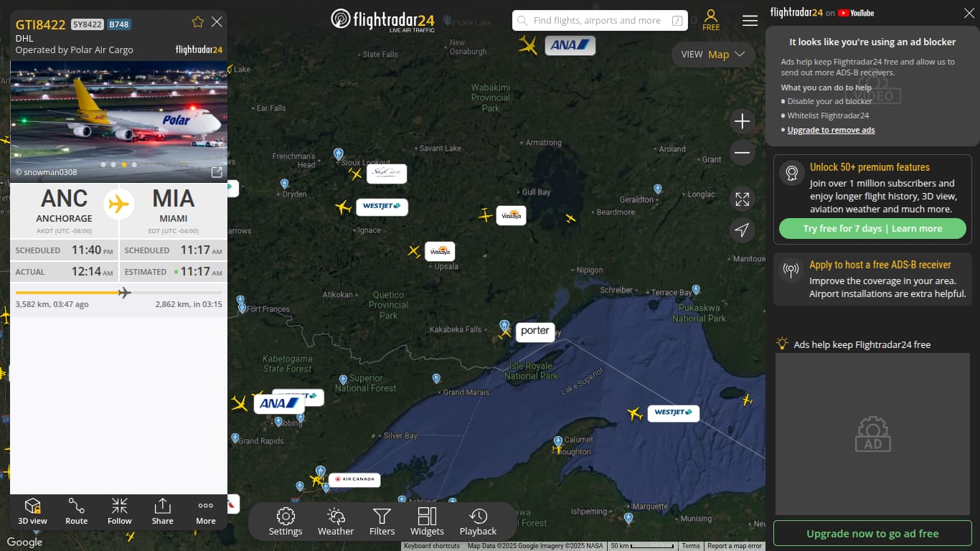Click Apply to host a free ADS-B receiver
This screenshot has height=551, width=980.
(880, 265)
